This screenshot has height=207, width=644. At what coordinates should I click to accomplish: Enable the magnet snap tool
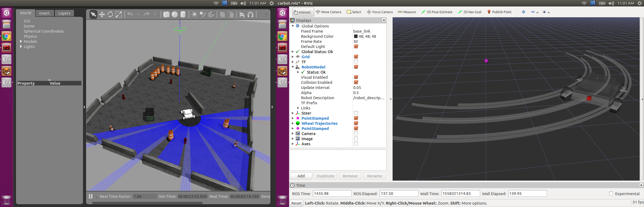coord(251,15)
